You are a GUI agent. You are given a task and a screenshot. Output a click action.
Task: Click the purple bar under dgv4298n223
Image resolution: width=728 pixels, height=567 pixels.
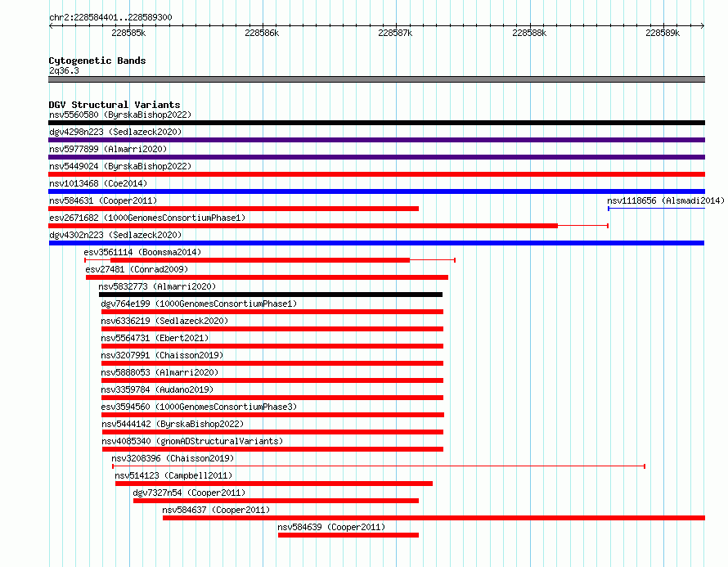pyautogui.click(x=376, y=140)
